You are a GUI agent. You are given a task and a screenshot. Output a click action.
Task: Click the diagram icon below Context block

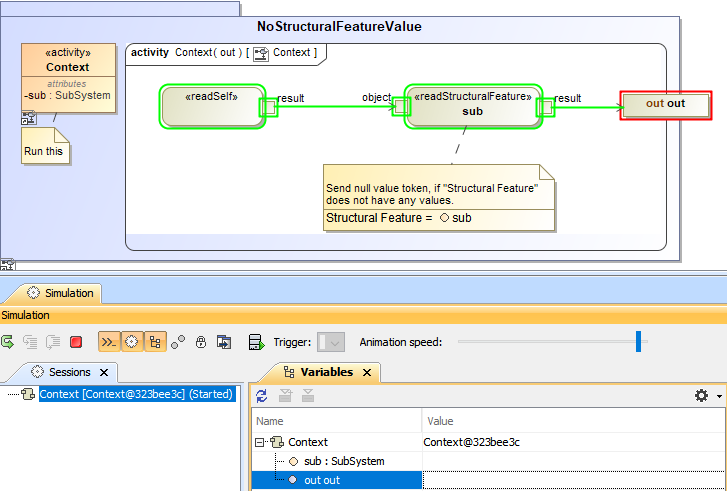pyautogui.click(x=29, y=118)
